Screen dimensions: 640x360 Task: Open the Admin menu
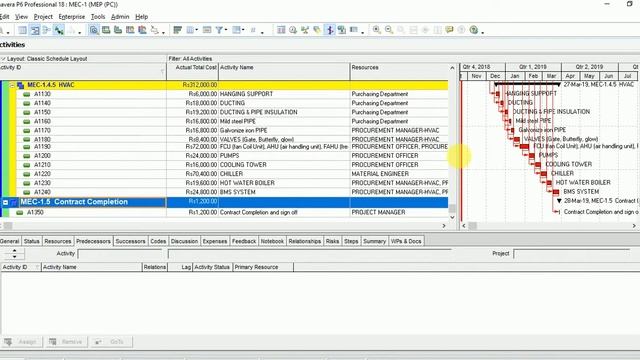point(120,17)
